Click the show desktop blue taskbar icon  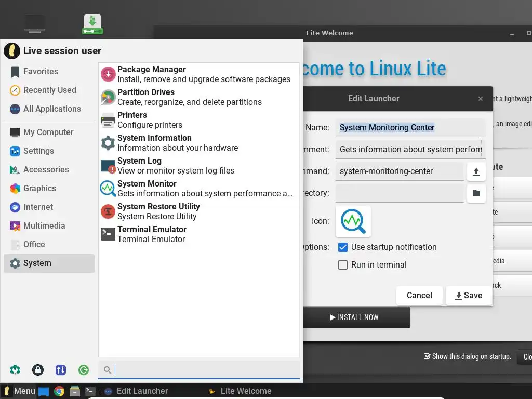click(x=44, y=391)
